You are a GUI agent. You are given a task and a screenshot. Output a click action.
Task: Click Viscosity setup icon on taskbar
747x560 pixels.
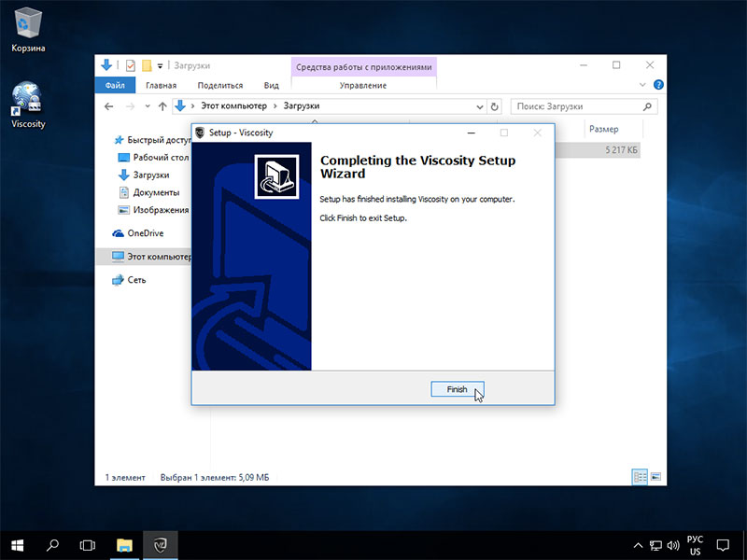click(x=161, y=545)
